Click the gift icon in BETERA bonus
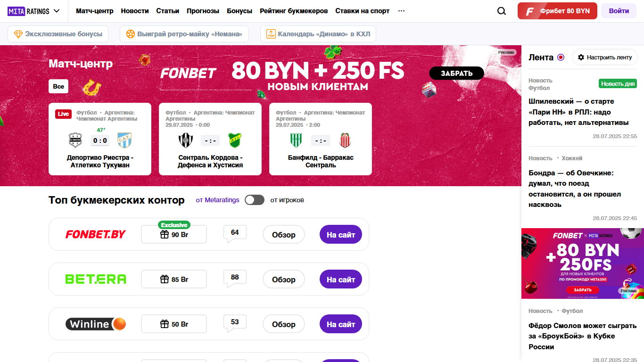Viewport: 644px width, 362px height. (x=165, y=279)
